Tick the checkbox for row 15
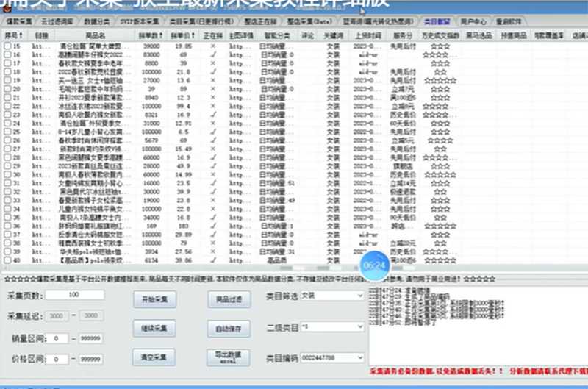The width and height of the screenshot is (588, 389). click(x=7, y=46)
